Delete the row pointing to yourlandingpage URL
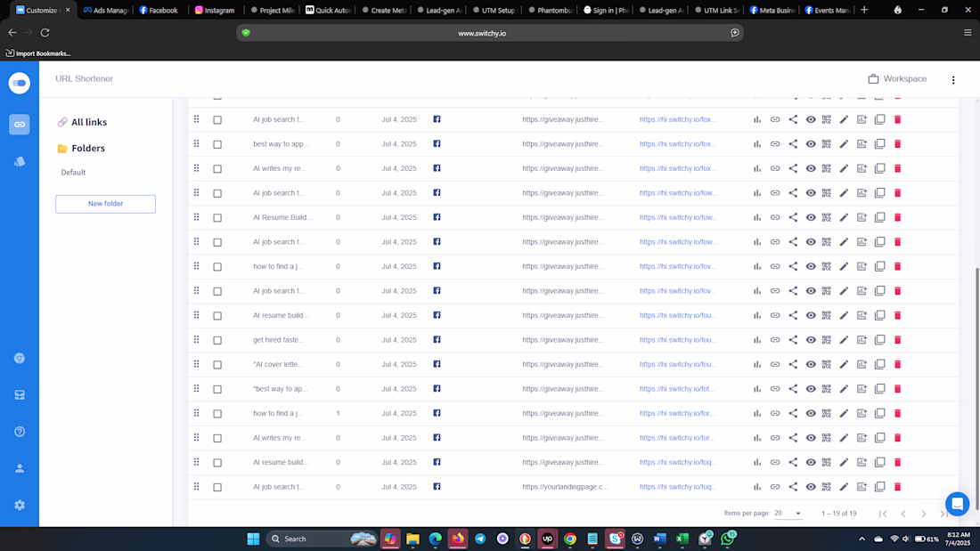 click(897, 487)
